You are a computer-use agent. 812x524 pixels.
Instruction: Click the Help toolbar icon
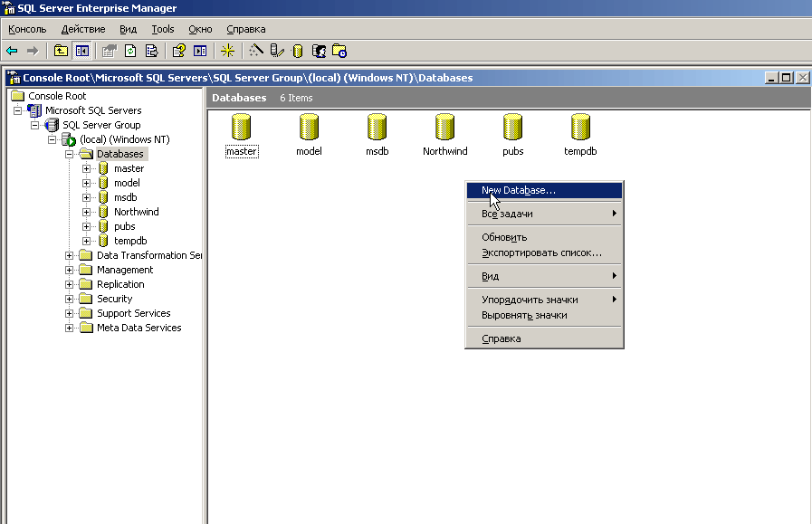(179, 51)
